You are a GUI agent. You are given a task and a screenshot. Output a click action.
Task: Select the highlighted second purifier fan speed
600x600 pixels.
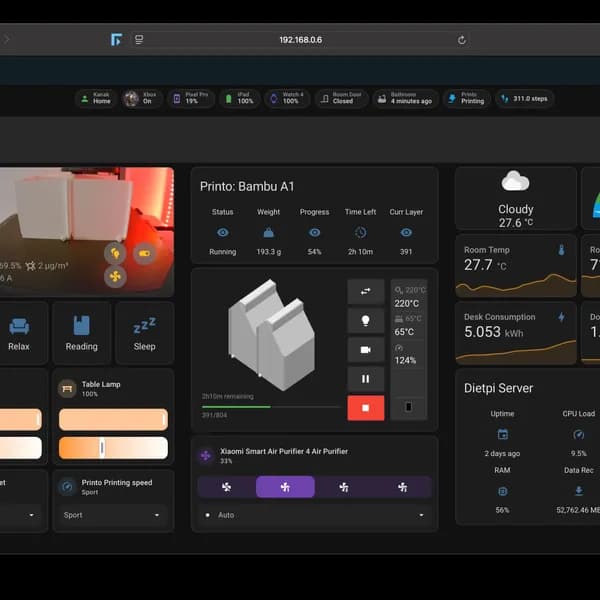coord(285,487)
